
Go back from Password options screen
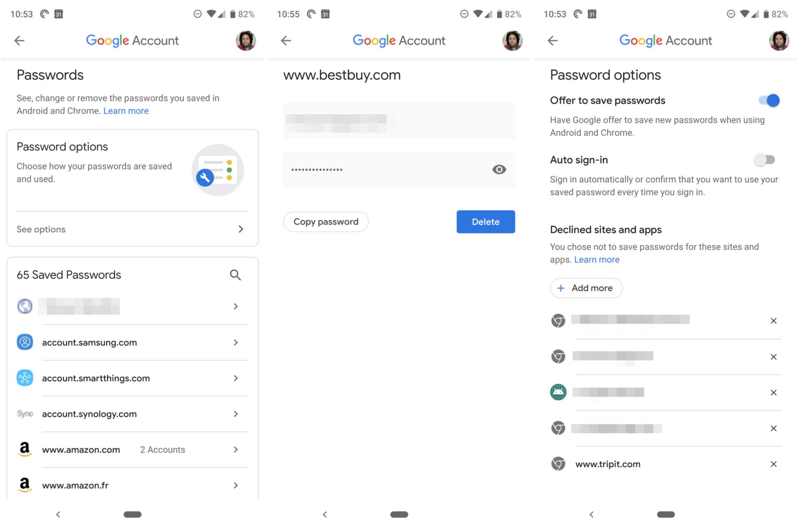pos(553,41)
